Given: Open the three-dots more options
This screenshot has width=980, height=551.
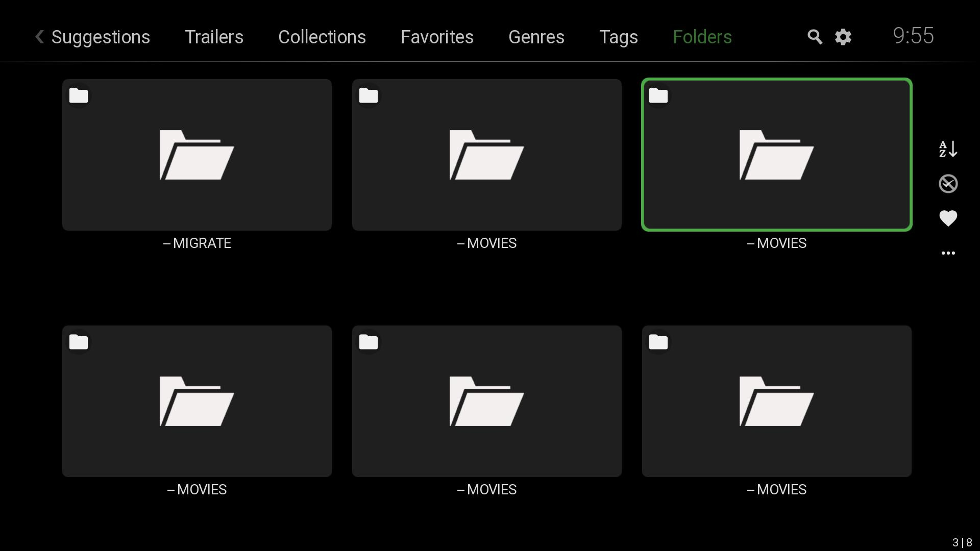Looking at the screenshot, I should point(948,253).
